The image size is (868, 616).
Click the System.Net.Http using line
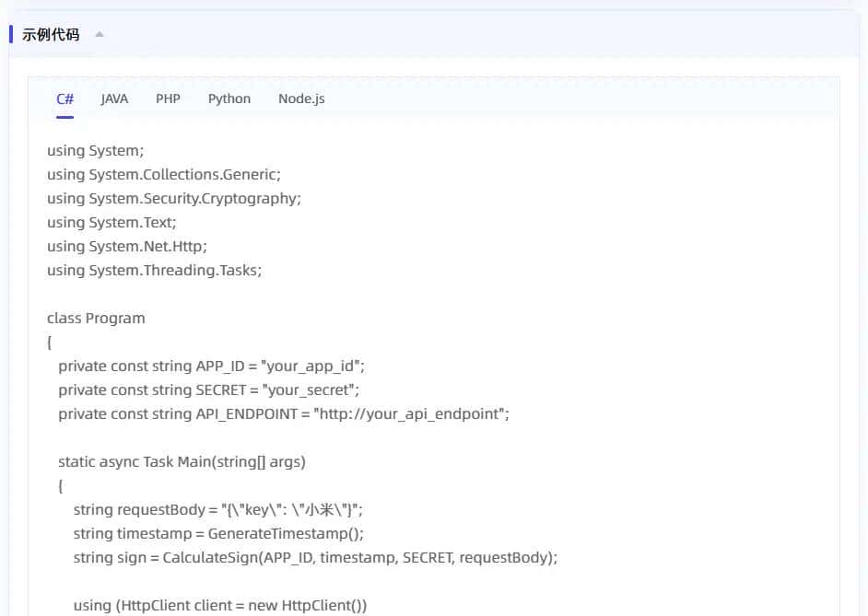pyautogui.click(x=127, y=246)
